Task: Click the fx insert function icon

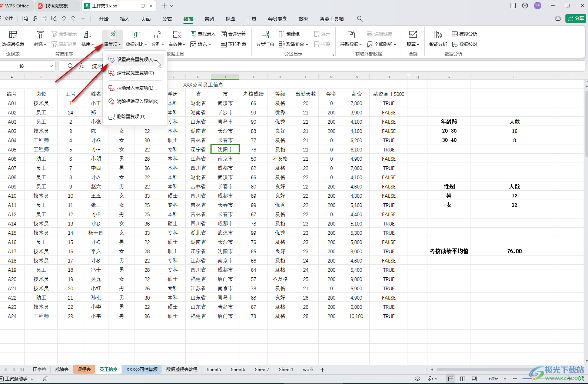Action: (x=82, y=66)
